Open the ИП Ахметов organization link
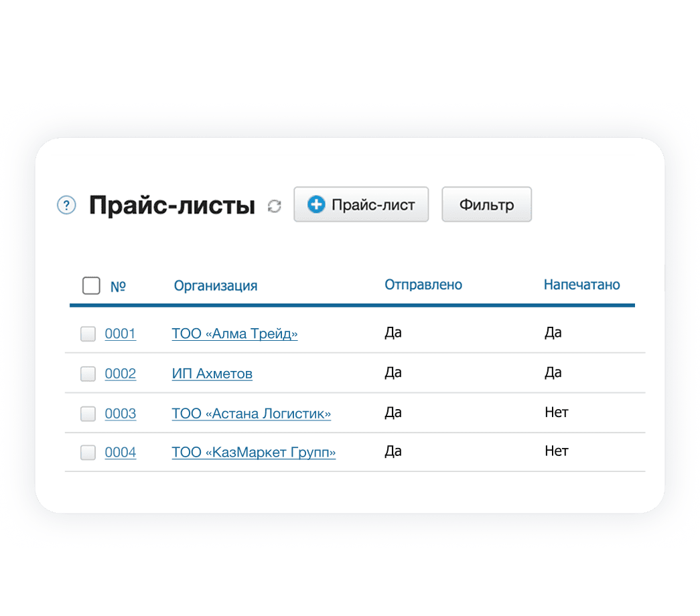The height and width of the screenshot is (616, 700). click(212, 373)
